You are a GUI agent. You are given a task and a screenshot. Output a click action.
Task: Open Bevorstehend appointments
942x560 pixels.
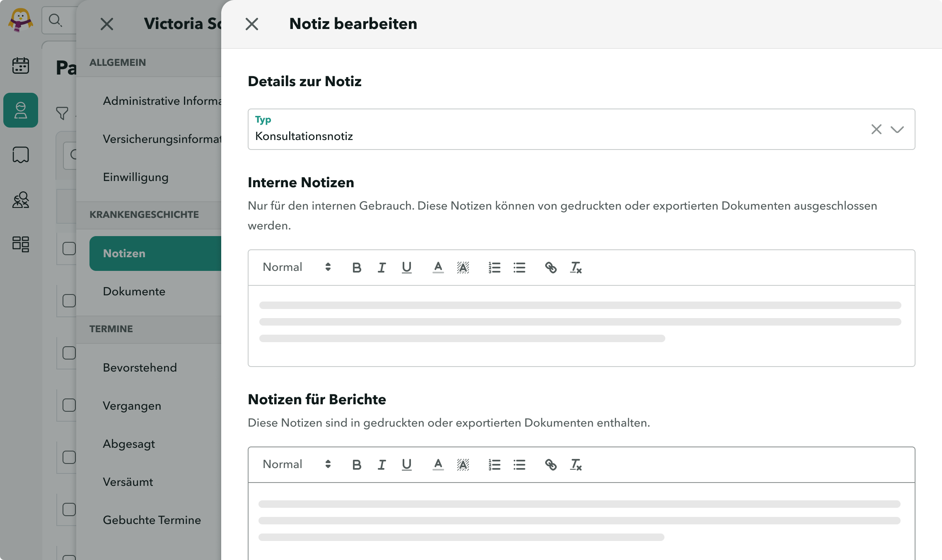coord(155,367)
